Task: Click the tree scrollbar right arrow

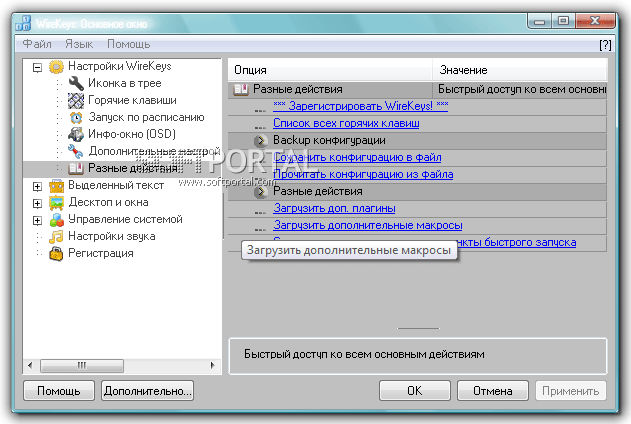Action: [x=213, y=365]
